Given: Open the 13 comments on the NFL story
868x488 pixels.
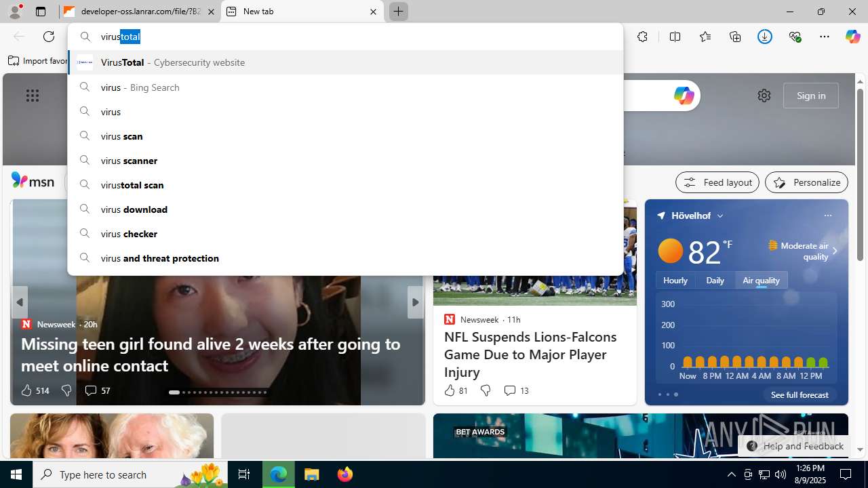Looking at the screenshot, I should pos(516,390).
